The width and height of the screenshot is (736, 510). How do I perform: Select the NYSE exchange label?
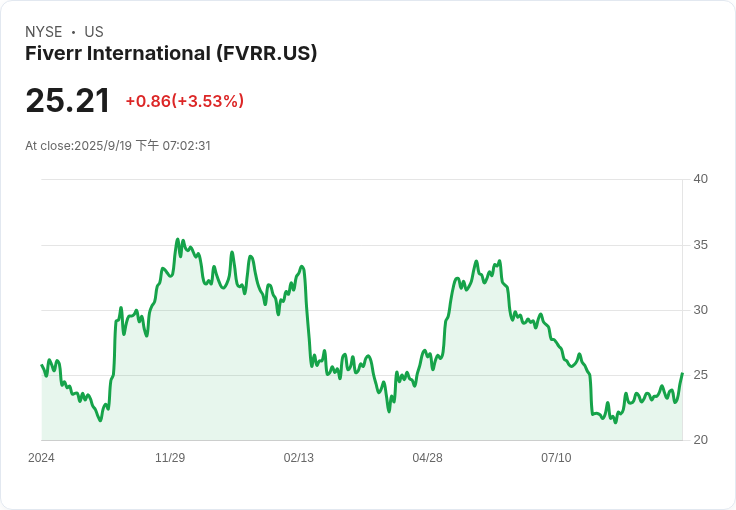point(44,31)
